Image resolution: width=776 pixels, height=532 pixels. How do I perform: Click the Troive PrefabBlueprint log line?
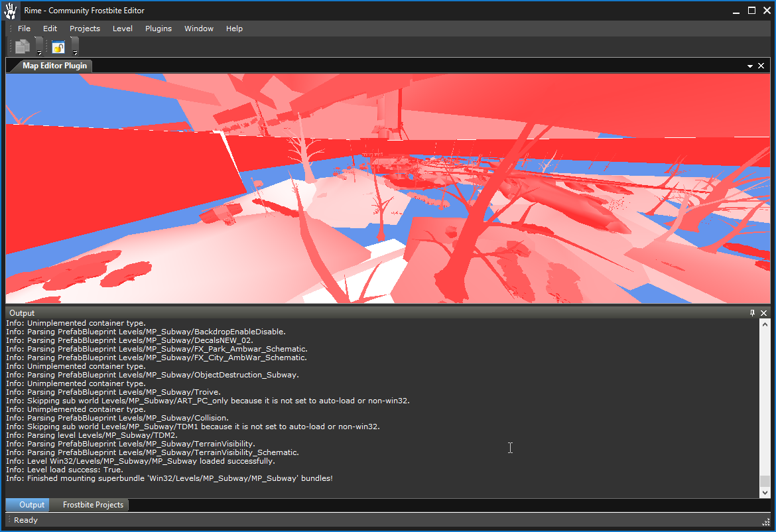[x=113, y=392]
